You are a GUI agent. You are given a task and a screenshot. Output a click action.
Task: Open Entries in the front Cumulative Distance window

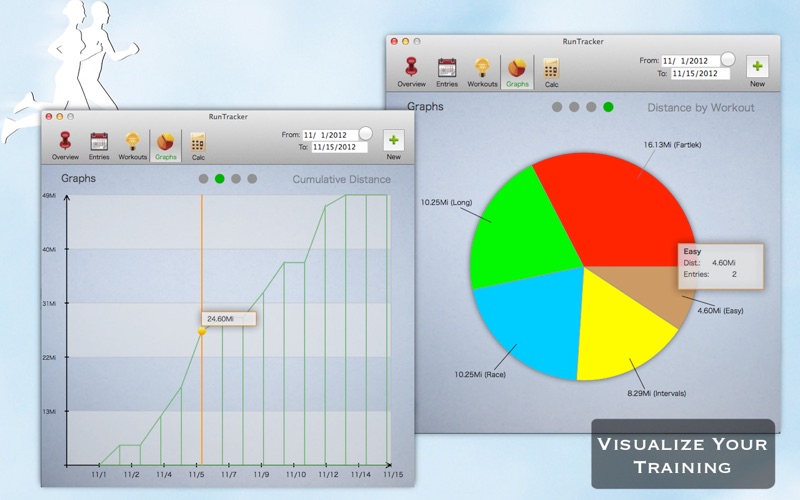(99, 146)
